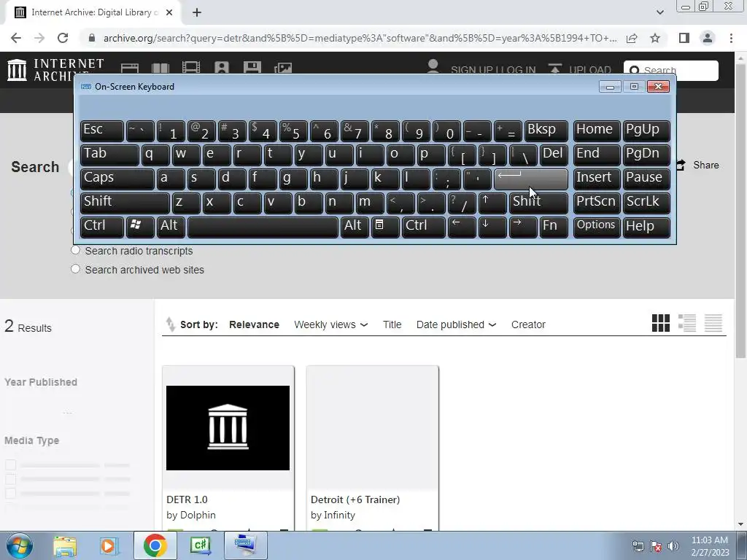Click the share-page icon in address bar

(x=632, y=38)
